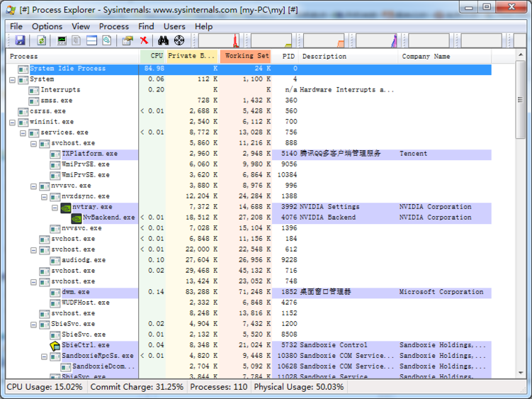This screenshot has height=399, width=532.
Task: Select the SandboxieDcom... process row
Action: pos(249,367)
